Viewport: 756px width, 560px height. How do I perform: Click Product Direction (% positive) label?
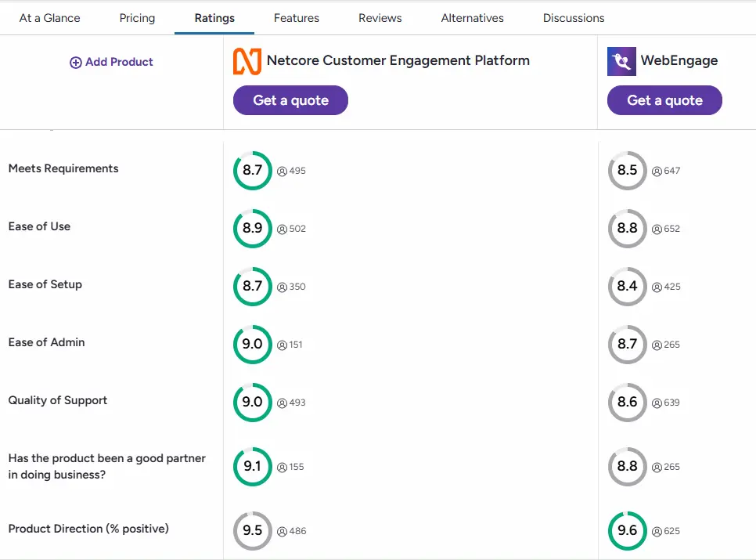[88, 529]
